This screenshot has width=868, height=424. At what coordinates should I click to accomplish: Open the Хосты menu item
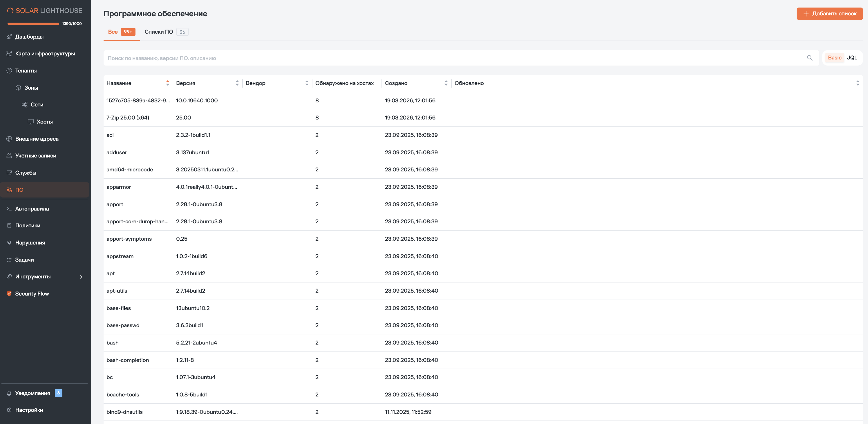44,122
